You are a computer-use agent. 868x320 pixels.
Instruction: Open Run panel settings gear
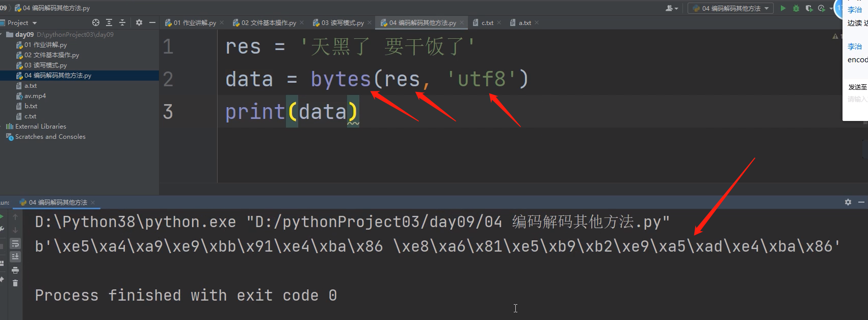pyautogui.click(x=848, y=202)
